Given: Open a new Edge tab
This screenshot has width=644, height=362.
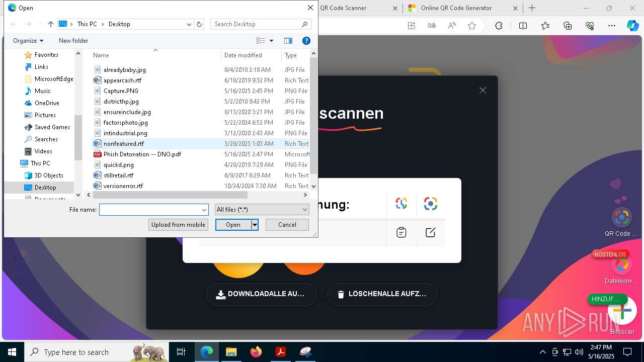Looking at the screenshot, I should [x=532, y=8].
